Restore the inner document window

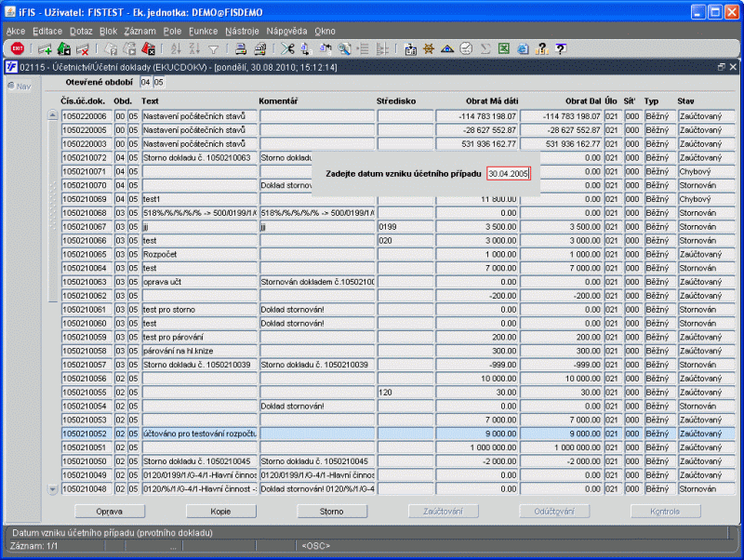click(x=722, y=67)
